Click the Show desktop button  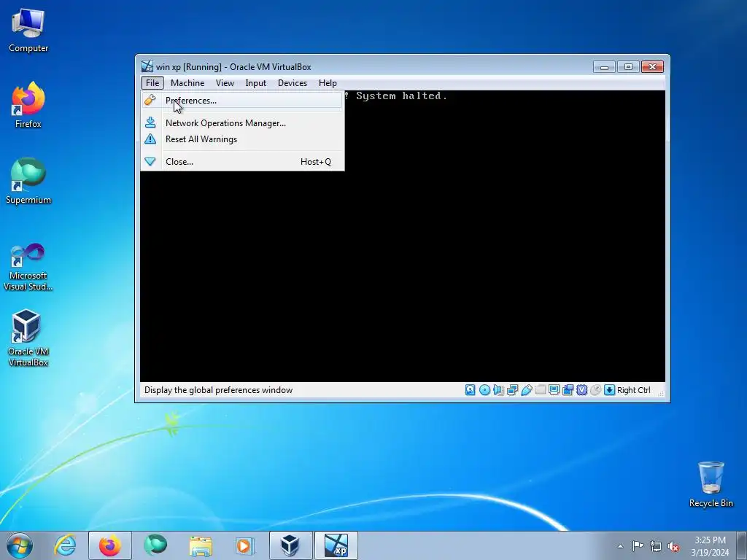[742, 545]
